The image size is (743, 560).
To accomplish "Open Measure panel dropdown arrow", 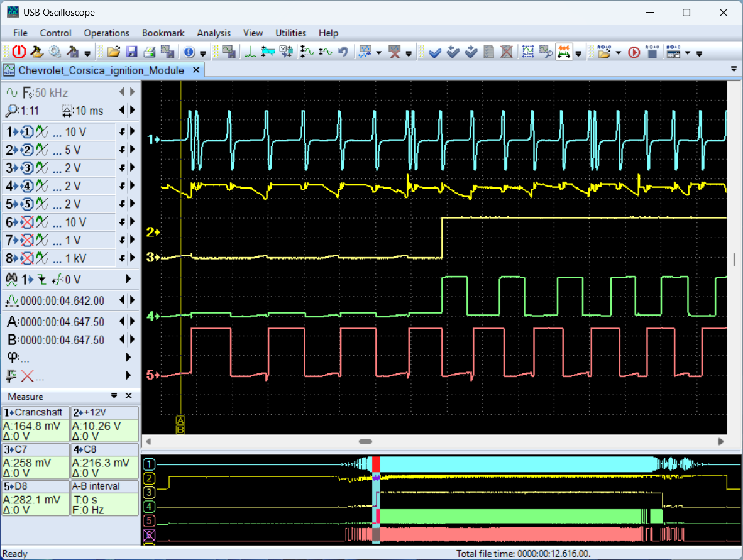I will point(114,395).
